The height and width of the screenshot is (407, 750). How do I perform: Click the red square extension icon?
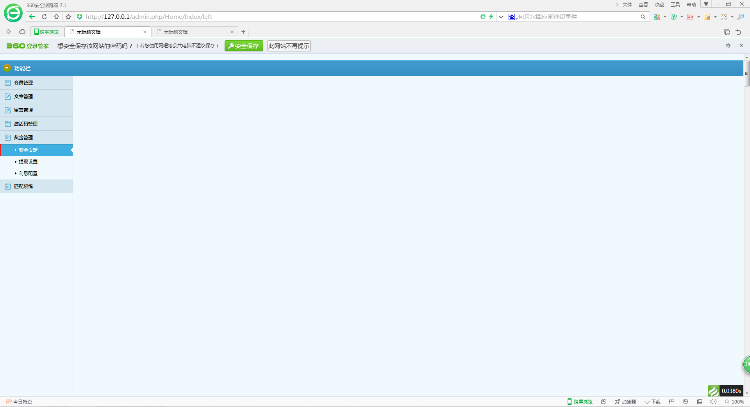[x=690, y=17]
